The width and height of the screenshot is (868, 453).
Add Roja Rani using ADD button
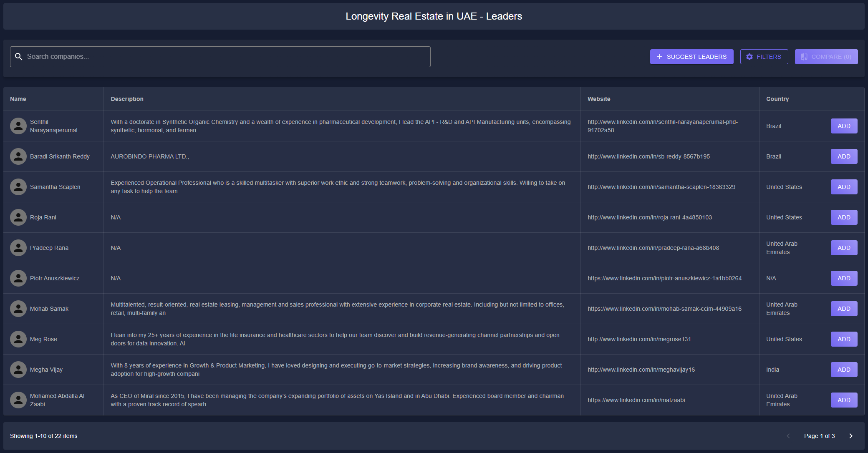click(x=843, y=217)
